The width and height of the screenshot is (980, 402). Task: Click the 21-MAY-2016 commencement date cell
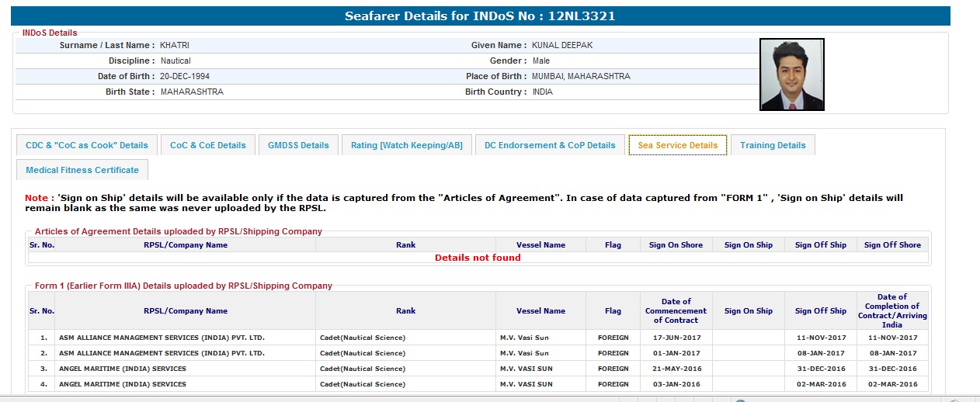click(676, 369)
